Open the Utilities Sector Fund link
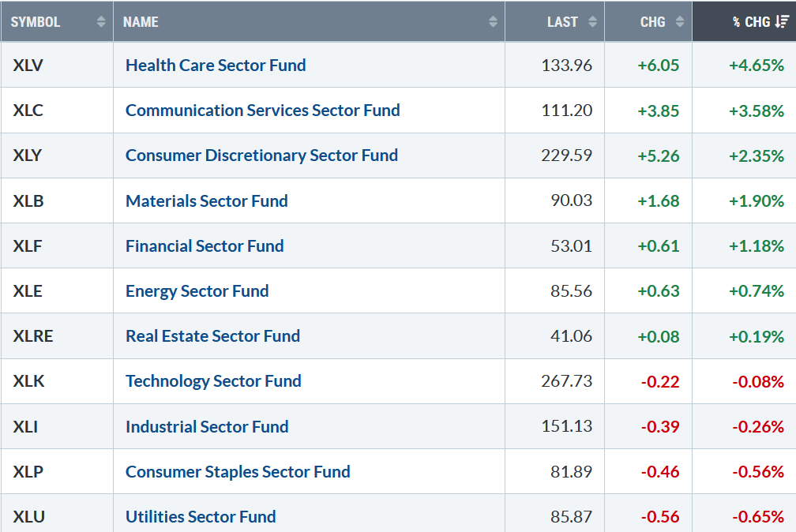The height and width of the screenshot is (532, 796). 201,517
